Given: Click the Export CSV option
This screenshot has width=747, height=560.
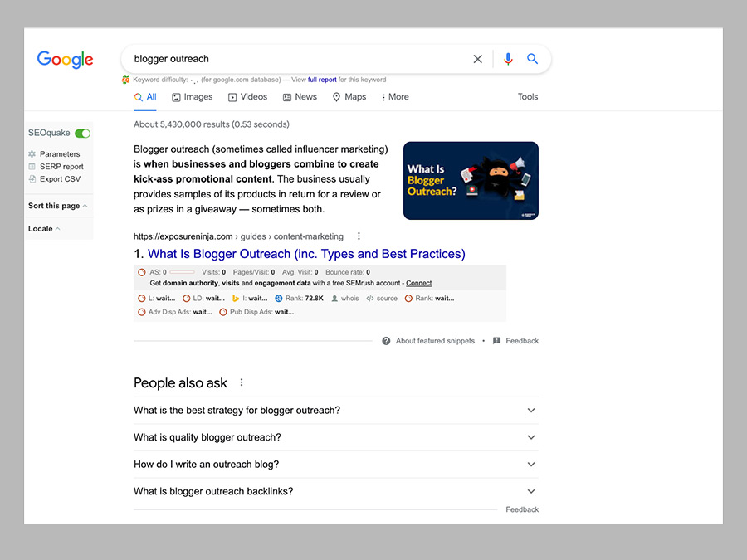Looking at the screenshot, I should point(54,179).
